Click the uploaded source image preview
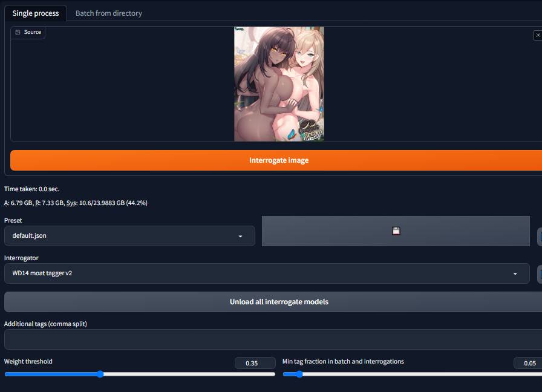542x392 pixels. 279,83
